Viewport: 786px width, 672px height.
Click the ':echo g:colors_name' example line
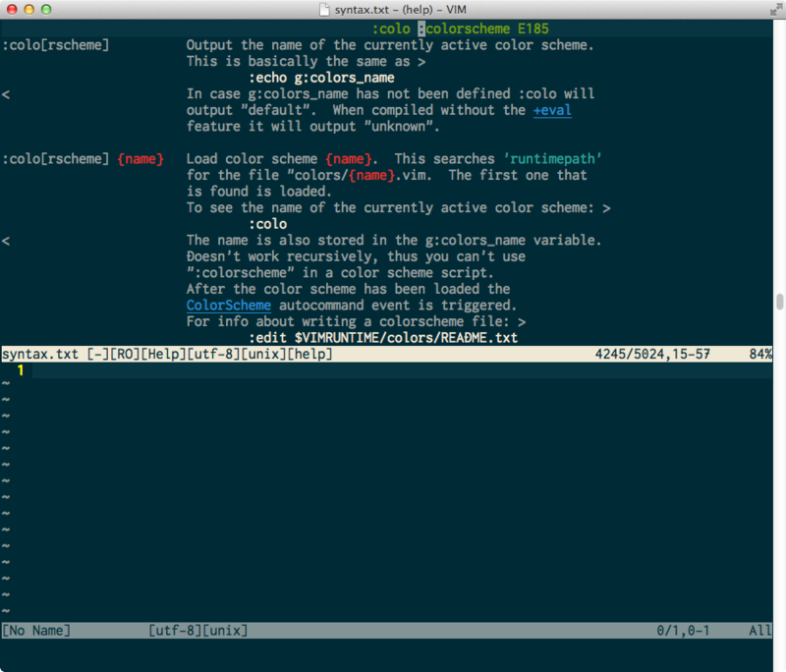click(321, 78)
